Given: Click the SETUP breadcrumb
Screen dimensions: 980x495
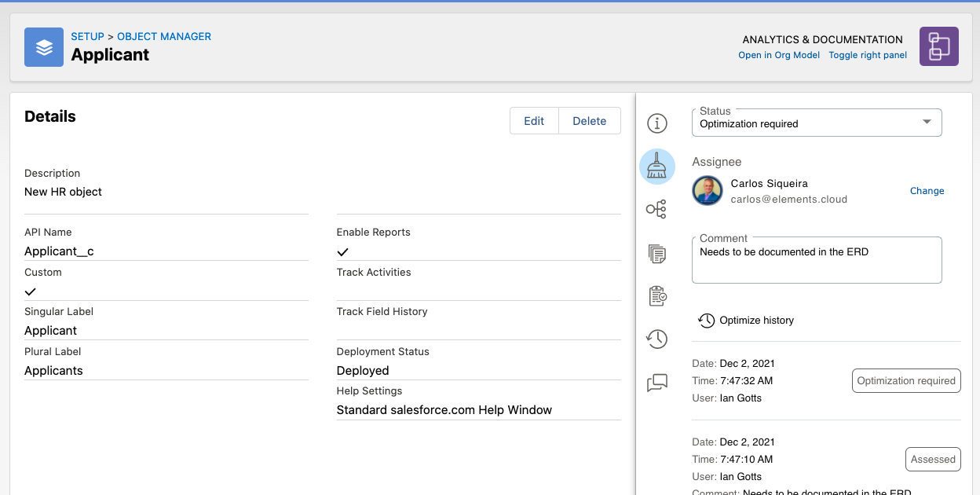Looking at the screenshot, I should pyautogui.click(x=87, y=37).
